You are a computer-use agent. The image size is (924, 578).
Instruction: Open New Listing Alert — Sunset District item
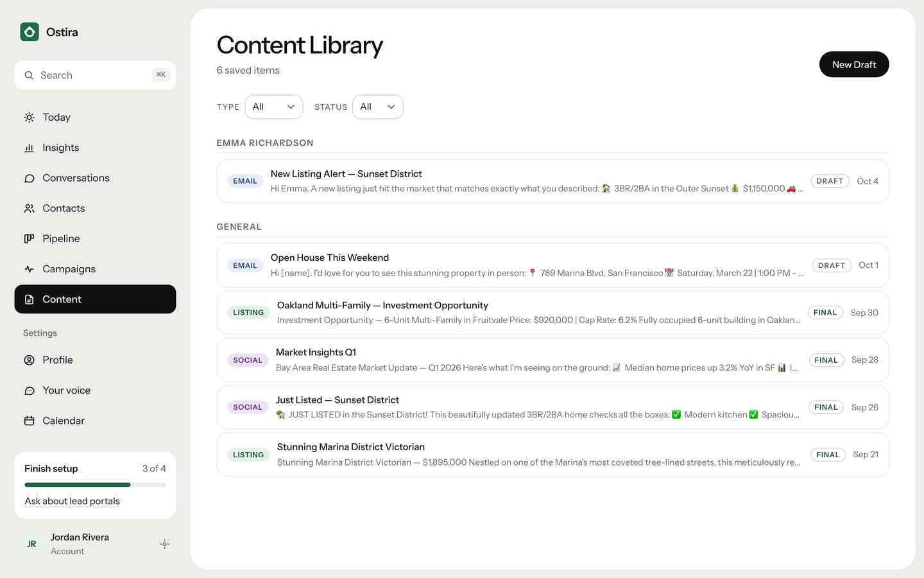coord(552,181)
